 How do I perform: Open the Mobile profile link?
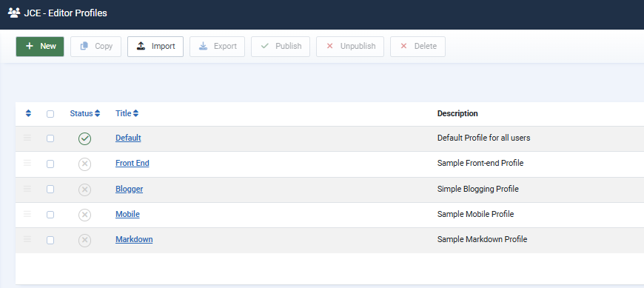tap(127, 214)
